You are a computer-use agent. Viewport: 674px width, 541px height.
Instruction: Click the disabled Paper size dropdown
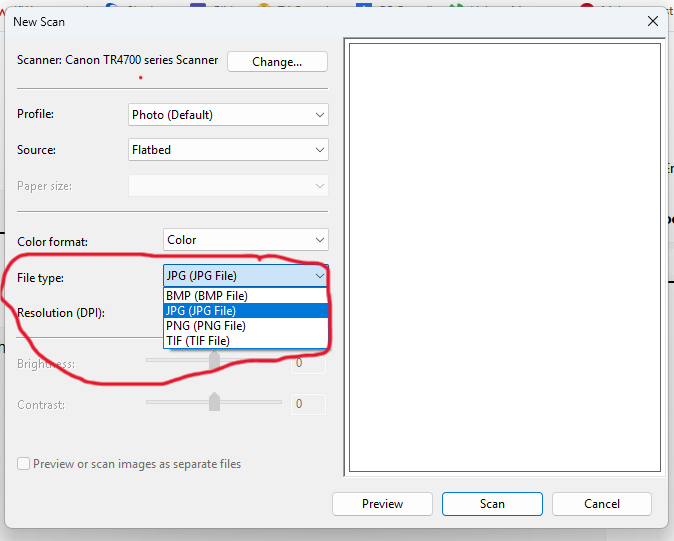pyautogui.click(x=228, y=186)
